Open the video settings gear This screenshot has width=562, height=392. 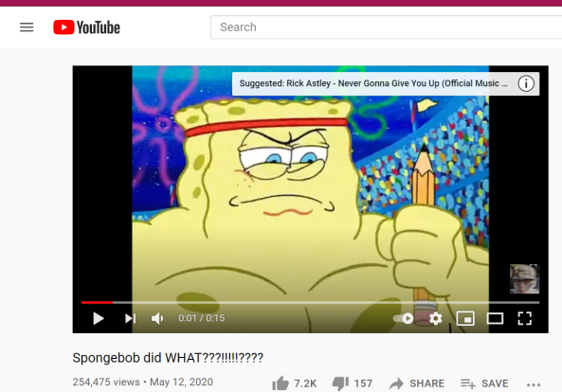435,318
